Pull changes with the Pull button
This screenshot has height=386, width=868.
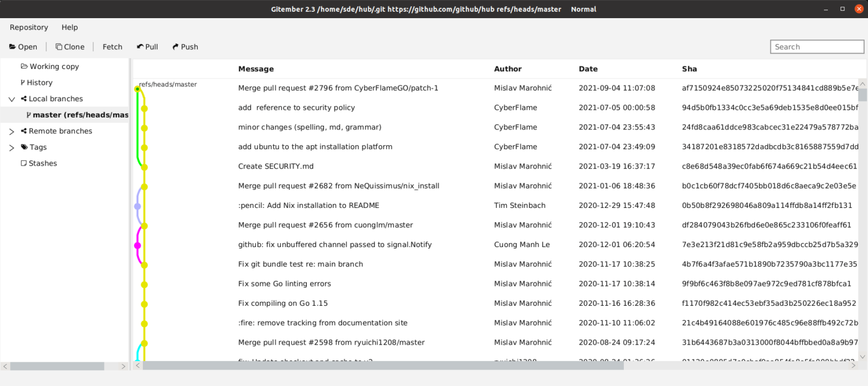tap(147, 47)
